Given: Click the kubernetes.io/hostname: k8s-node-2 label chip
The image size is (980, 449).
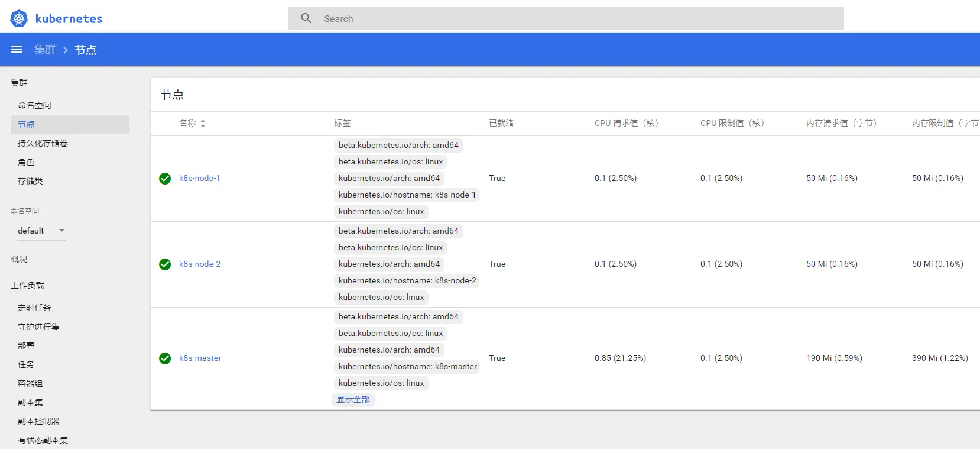Looking at the screenshot, I should [x=407, y=280].
